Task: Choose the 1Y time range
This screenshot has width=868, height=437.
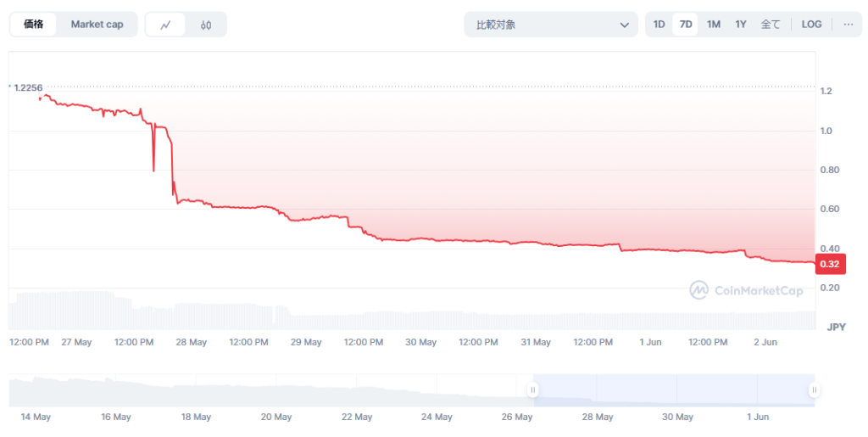Action: click(741, 25)
